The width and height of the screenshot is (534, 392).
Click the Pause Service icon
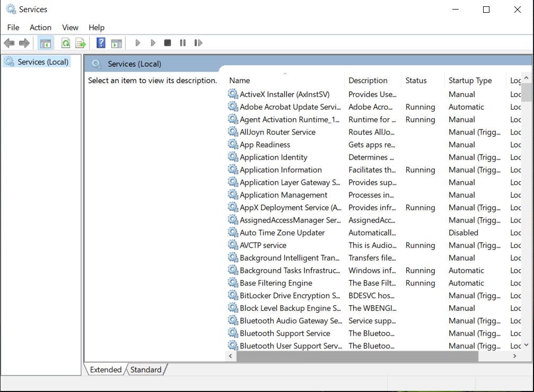coord(183,43)
